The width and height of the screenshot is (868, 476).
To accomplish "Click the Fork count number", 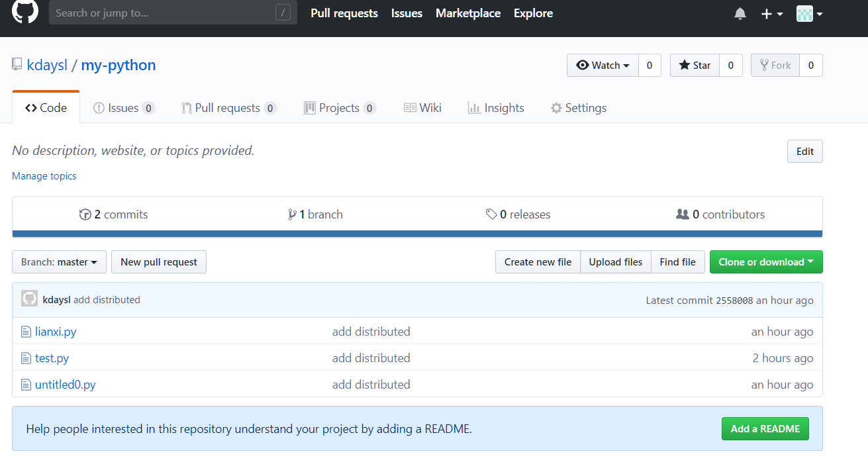I will point(811,65).
